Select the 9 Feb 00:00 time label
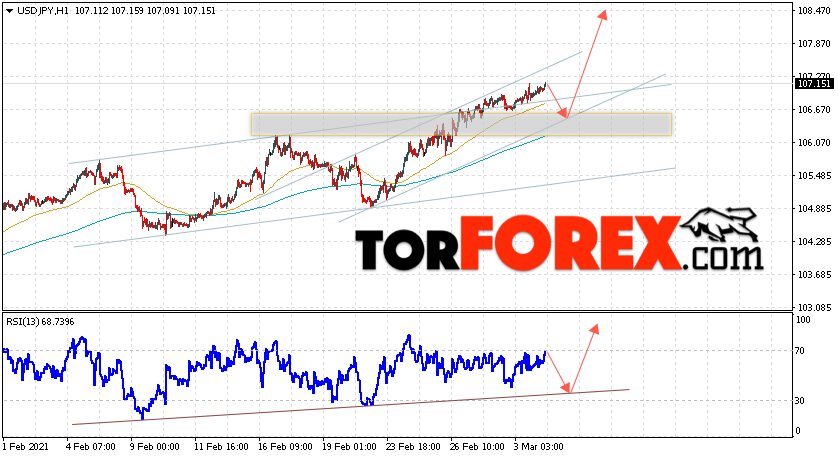The image size is (838, 458). (x=155, y=446)
